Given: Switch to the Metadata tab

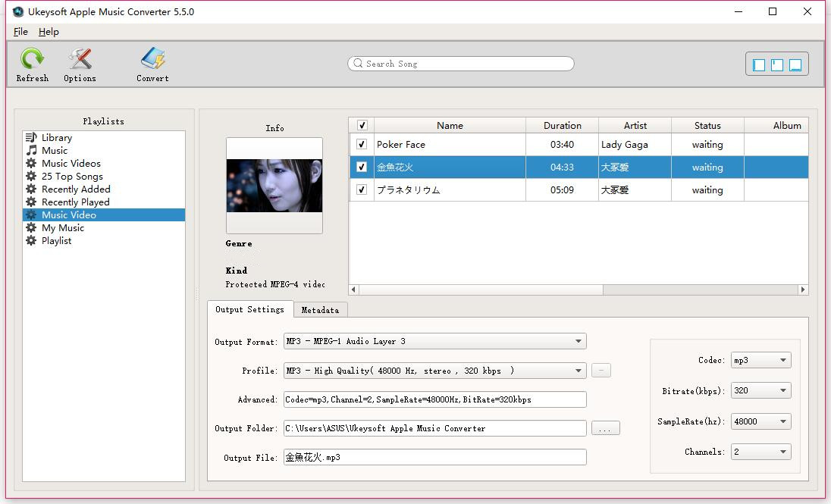Looking at the screenshot, I should tap(320, 310).
